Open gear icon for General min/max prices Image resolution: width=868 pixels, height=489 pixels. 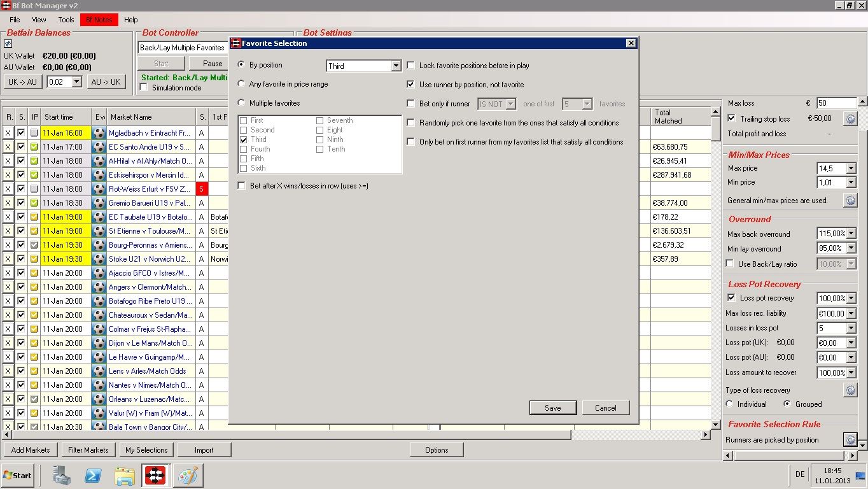(x=850, y=200)
